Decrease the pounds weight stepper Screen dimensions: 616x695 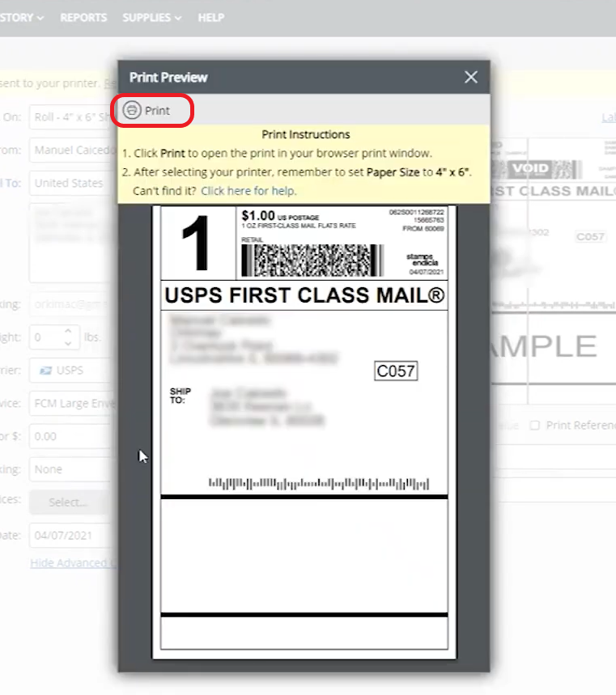pos(68,344)
